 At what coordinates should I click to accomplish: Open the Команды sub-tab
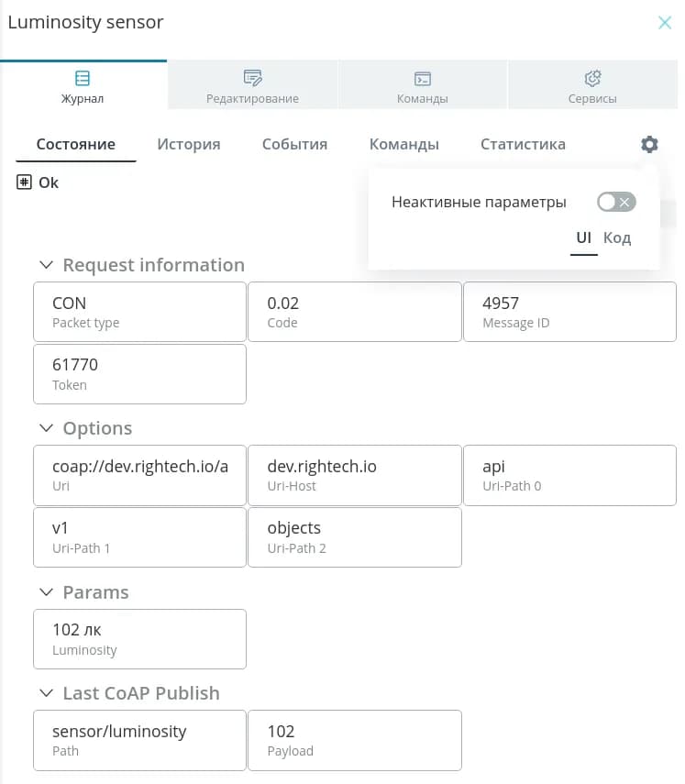[403, 144]
